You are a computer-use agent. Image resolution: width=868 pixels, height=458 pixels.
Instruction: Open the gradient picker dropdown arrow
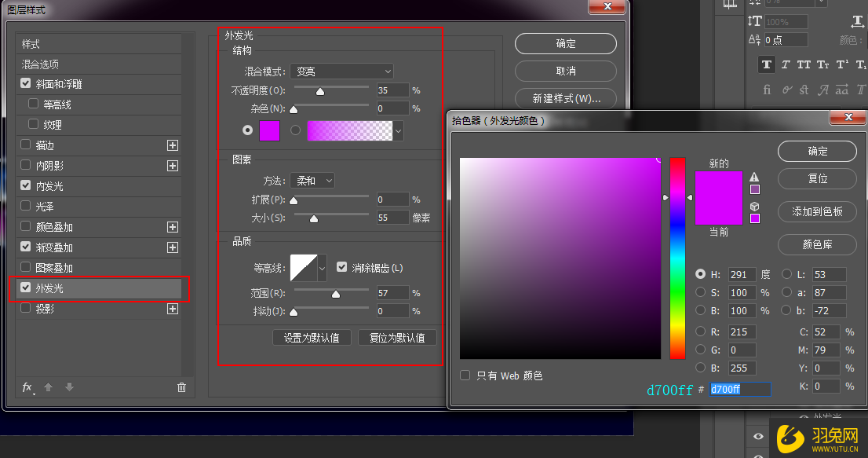coord(398,131)
